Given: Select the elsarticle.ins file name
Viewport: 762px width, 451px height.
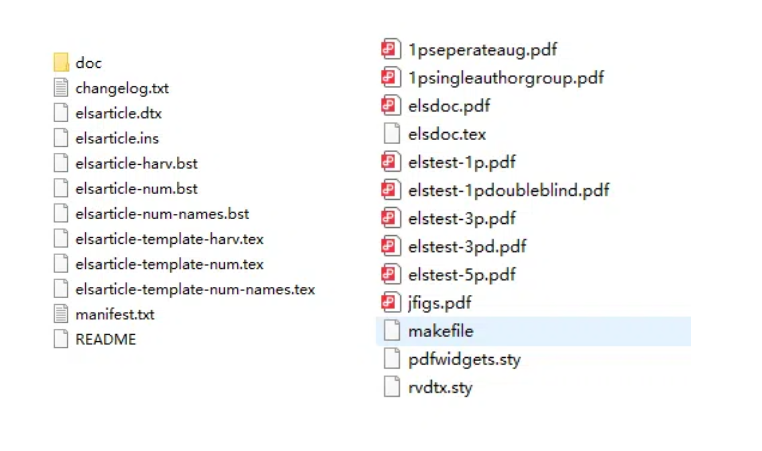Looking at the screenshot, I should 117,138.
